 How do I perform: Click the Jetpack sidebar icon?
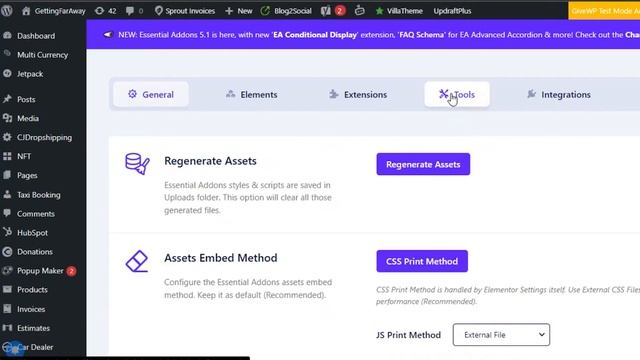7,73
